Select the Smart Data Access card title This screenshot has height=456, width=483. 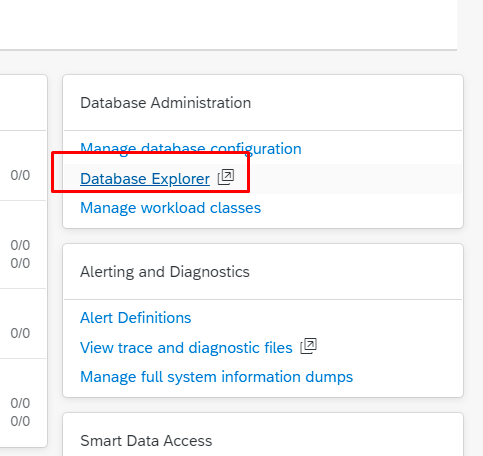(x=146, y=441)
